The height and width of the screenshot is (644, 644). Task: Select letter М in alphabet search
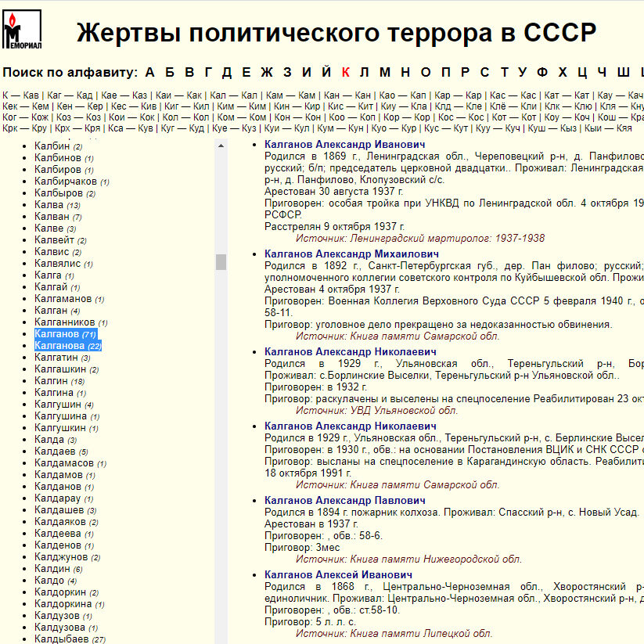coord(385,72)
